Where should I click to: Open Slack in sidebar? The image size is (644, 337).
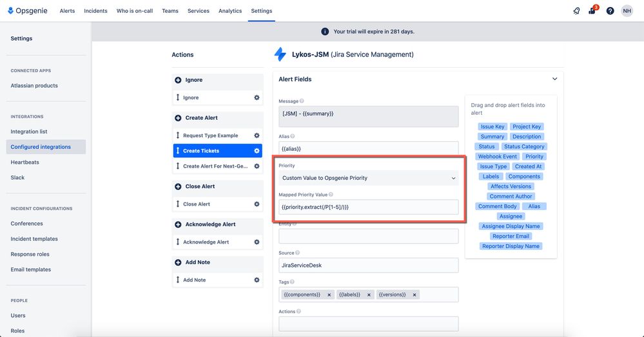(17, 178)
